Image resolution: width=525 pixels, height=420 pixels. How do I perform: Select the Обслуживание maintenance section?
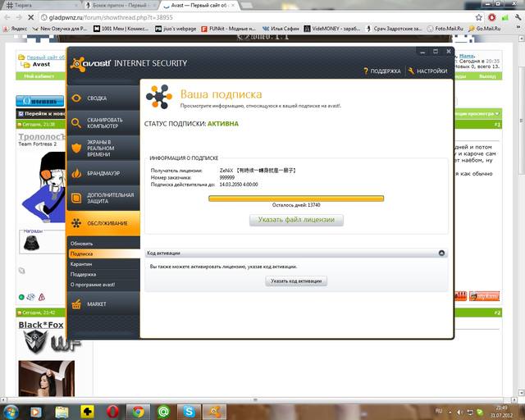tap(103, 223)
